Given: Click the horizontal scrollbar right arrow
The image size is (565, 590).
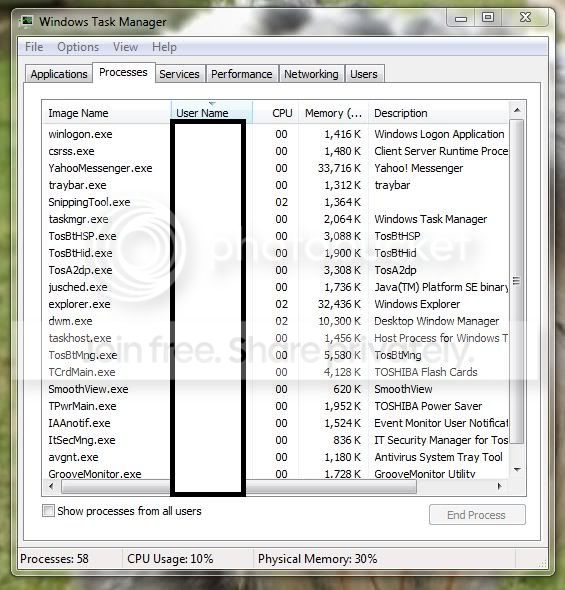Looking at the screenshot, I should (x=500, y=486).
